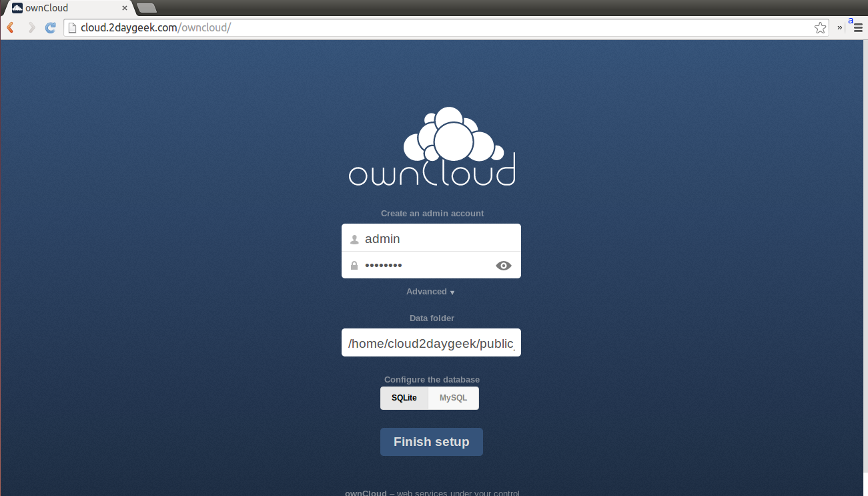Image resolution: width=868 pixels, height=496 pixels.
Task: Open a new tab
Action: [x=146, y=8]
